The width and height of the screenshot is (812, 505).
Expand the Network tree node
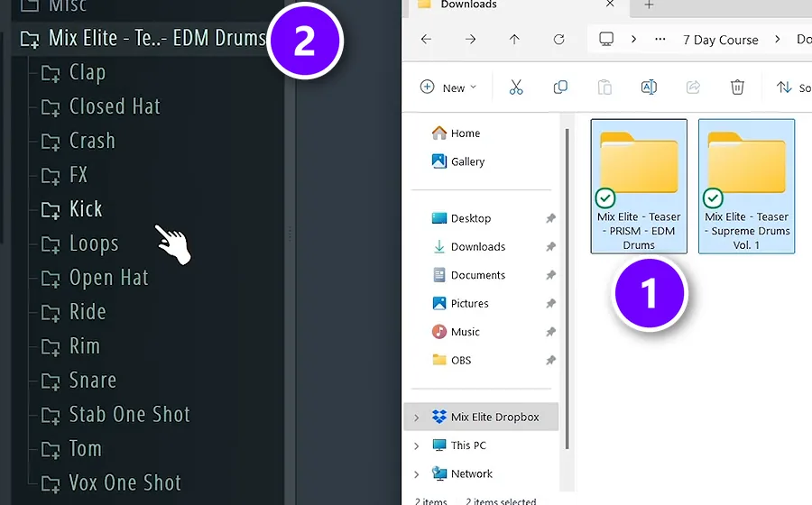(x=416, y=474)
